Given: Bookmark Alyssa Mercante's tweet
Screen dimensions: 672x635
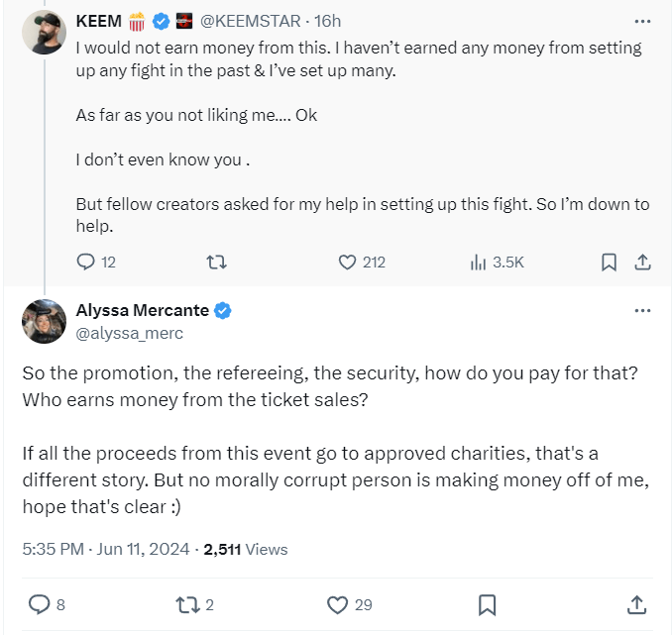Looking at the screenshot, I should click(487, 604).
